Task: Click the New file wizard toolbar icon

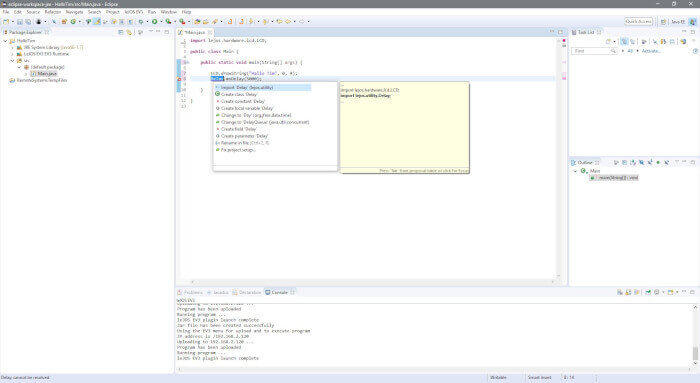Action: coord(6,21)
